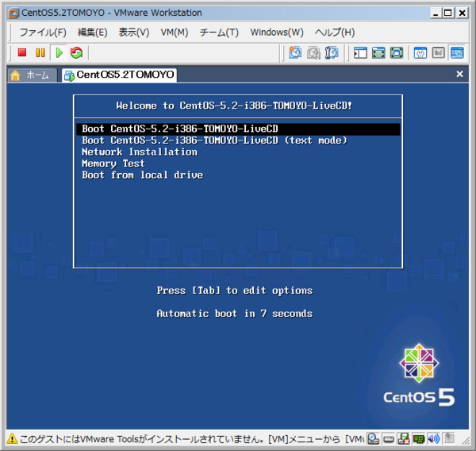Click the rightmost status bar device icon
The image size is (476, 451).
click(449, 438)
